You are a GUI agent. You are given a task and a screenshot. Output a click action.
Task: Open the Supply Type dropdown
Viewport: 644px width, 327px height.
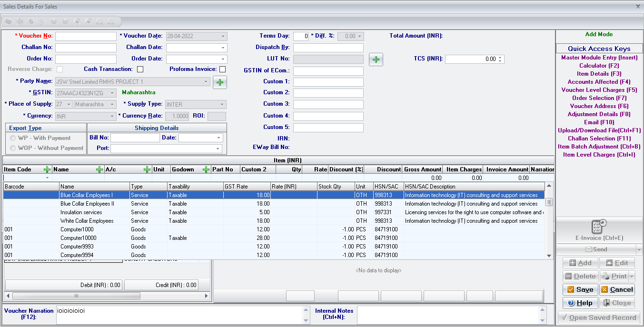click(223, 105)
